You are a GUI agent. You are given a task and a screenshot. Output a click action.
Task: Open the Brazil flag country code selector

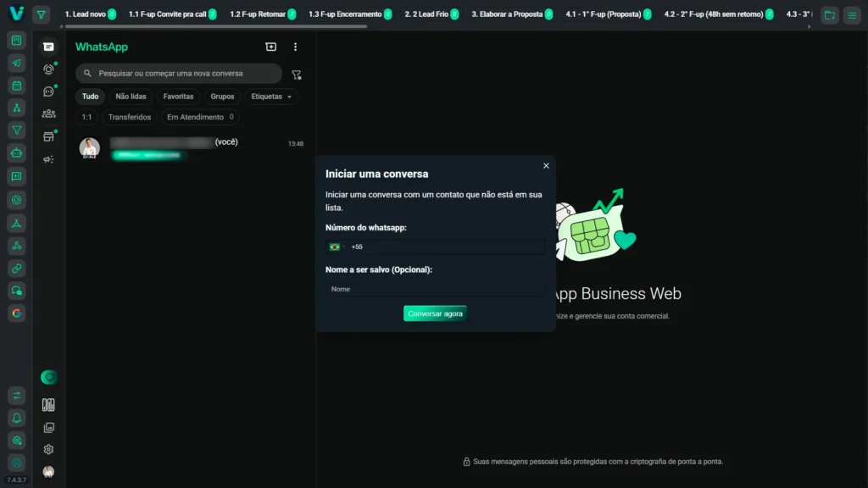click(336, 247)
